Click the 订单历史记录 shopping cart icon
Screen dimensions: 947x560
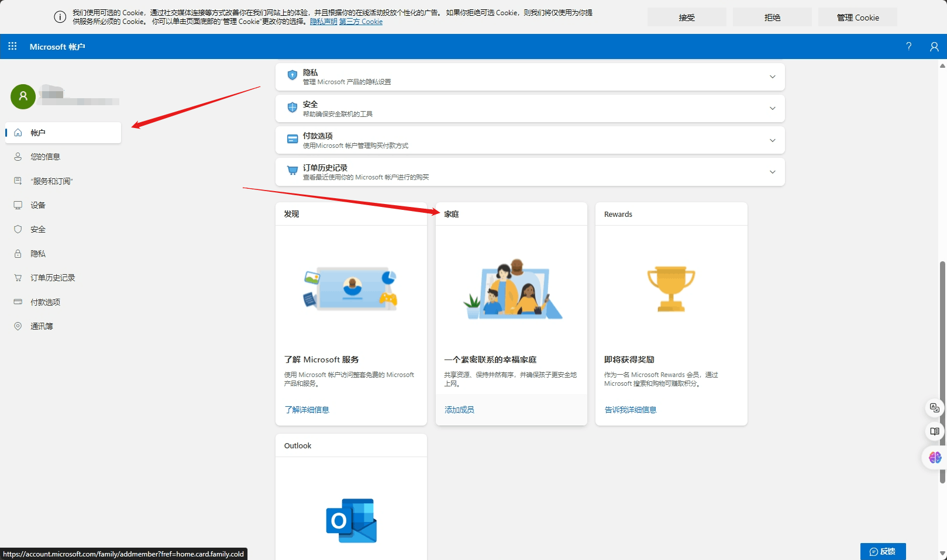(x=292, y=171)
